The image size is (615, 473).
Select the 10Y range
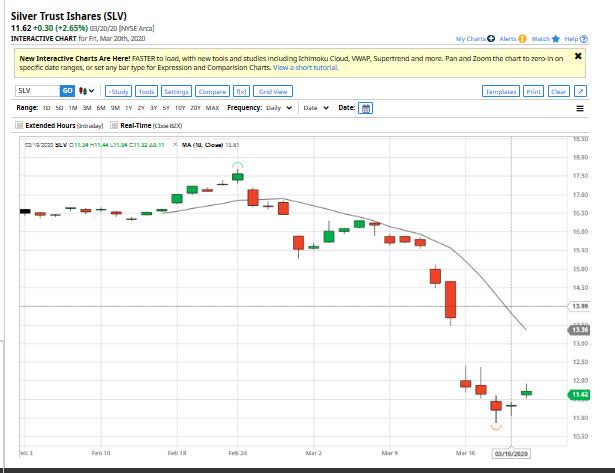click(180, 108)
